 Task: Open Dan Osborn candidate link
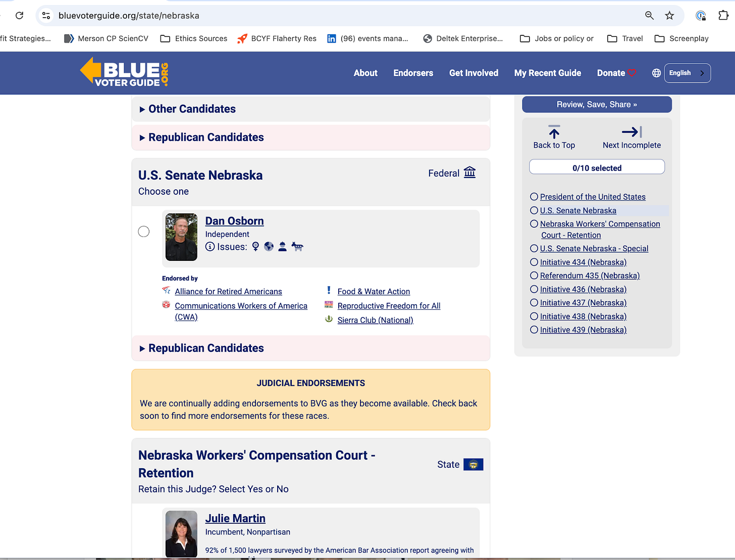(x=234, y=221)
